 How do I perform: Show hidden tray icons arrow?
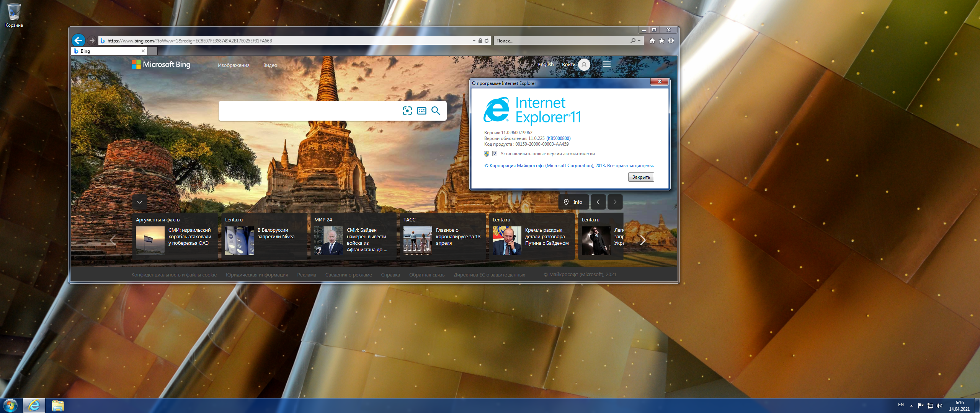pyautogui.click(x=911, y=405)
